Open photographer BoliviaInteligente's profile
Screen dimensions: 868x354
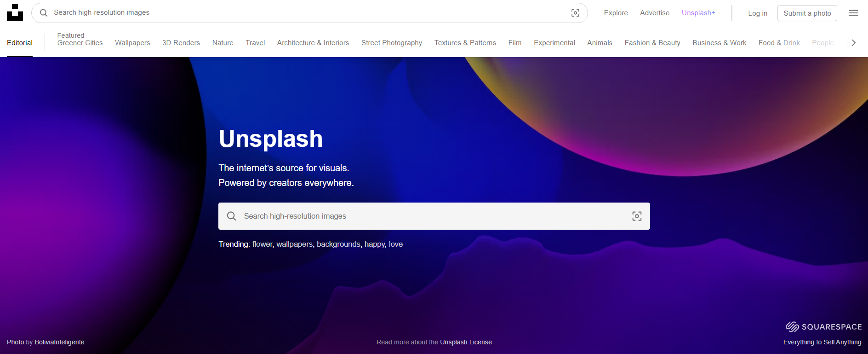click(x=59, y=342)
